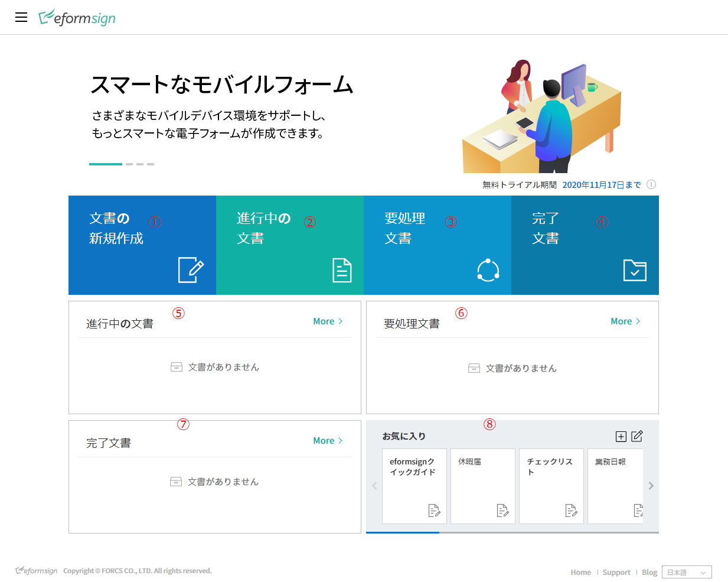The width and height of the screenshot is (728, 582).
Task: Click the 要処理文書 panel heading
Action: coord(412,324)
